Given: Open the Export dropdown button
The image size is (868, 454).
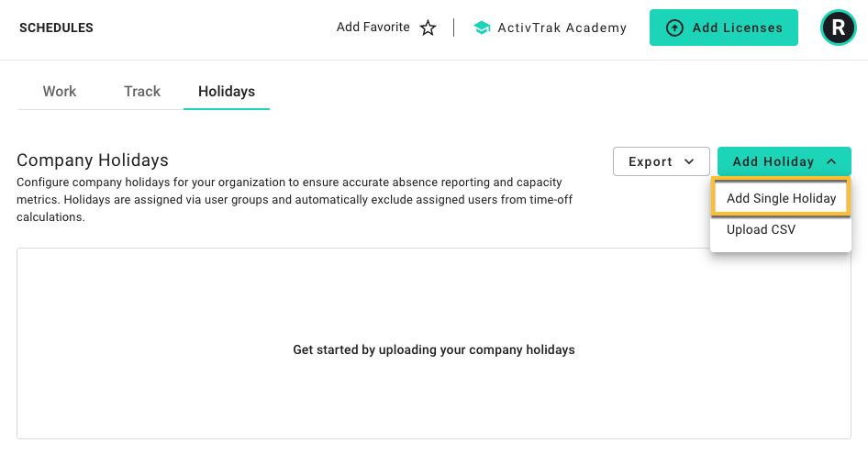Looking at the screenshot, I should (x=661, y=161).
